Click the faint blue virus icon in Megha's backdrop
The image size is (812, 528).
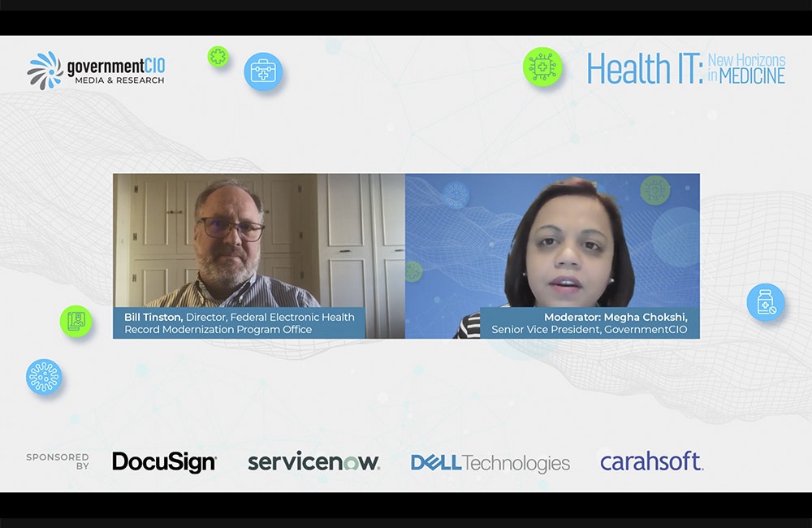tap(456, 195)
